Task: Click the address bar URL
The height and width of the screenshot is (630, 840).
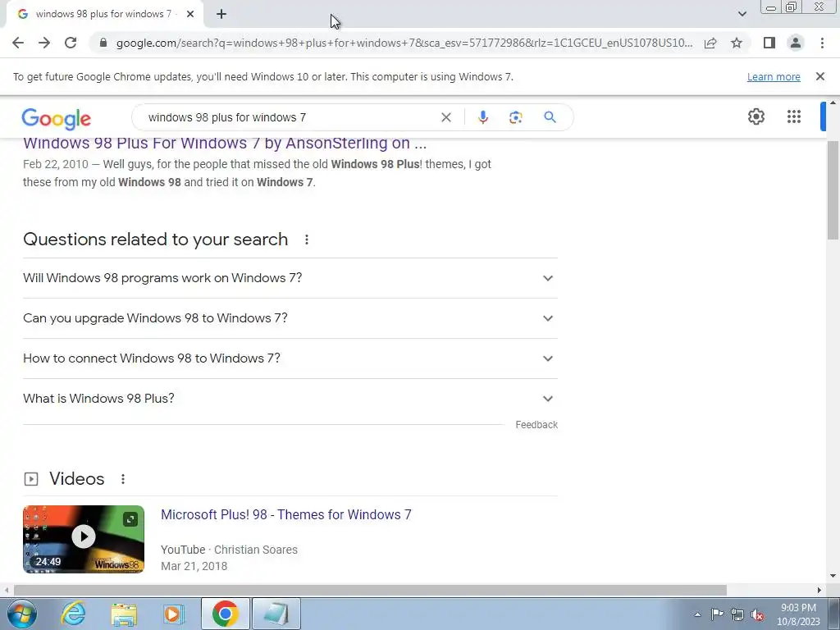Action: click(404, 43)
